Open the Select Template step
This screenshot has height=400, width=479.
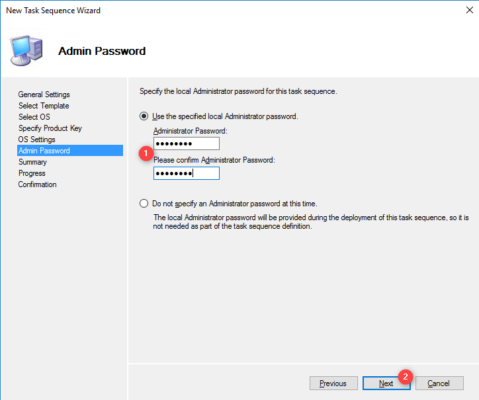tap(44, 106)
